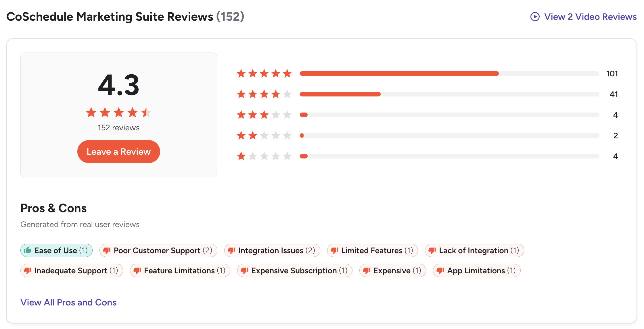
Task: Click the thumbs-down icon on Poor Customer Support
Action: coord(107,250)
